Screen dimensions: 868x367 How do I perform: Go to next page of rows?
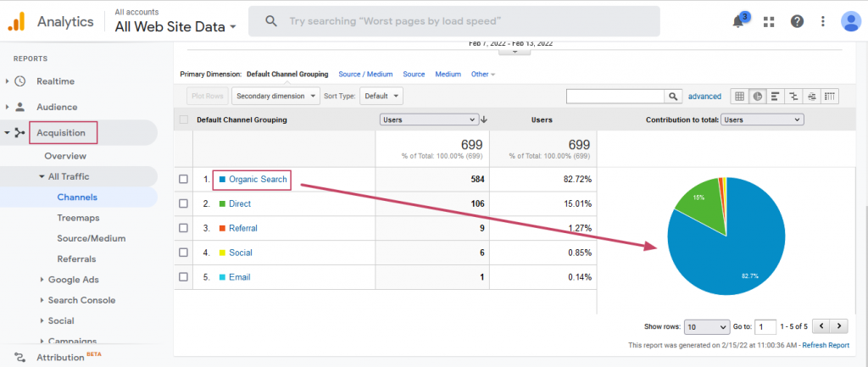[x=840, y=326]
